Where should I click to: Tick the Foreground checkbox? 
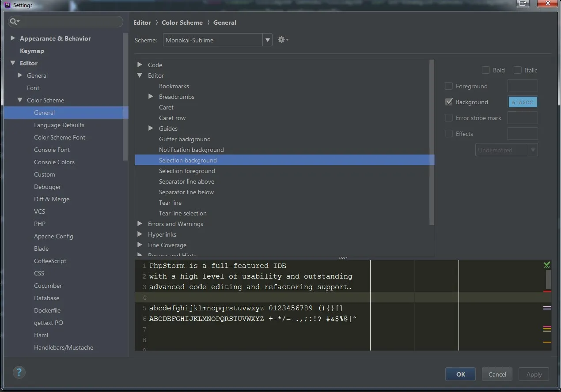click(449, 86)
